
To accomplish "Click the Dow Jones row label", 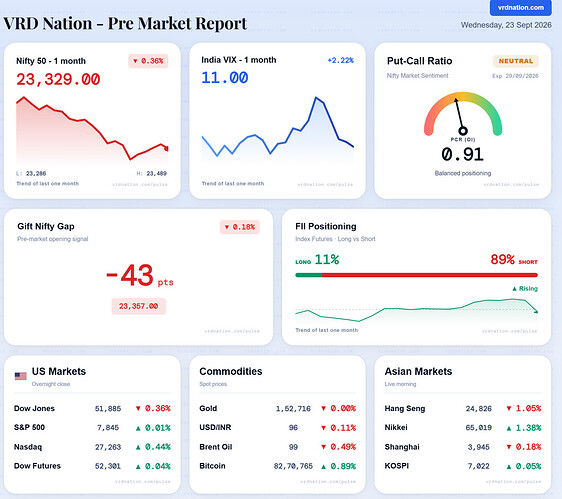I will tap(34, 408).
